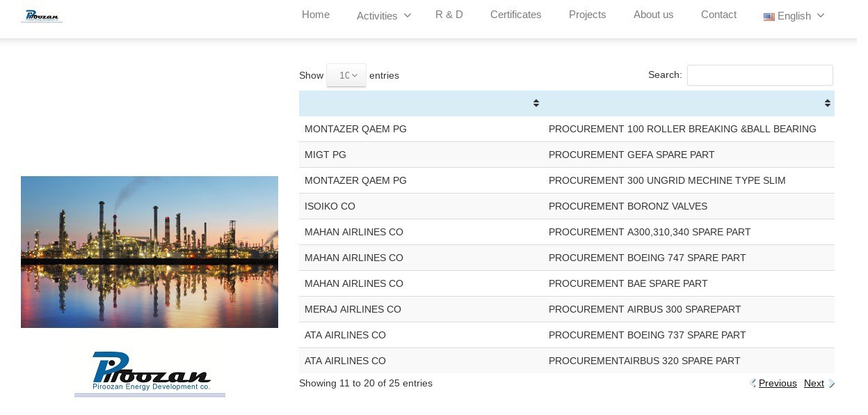This screenshot has width=868, height=415.
Task: Open the Certificates page
Action: [515, 15]
